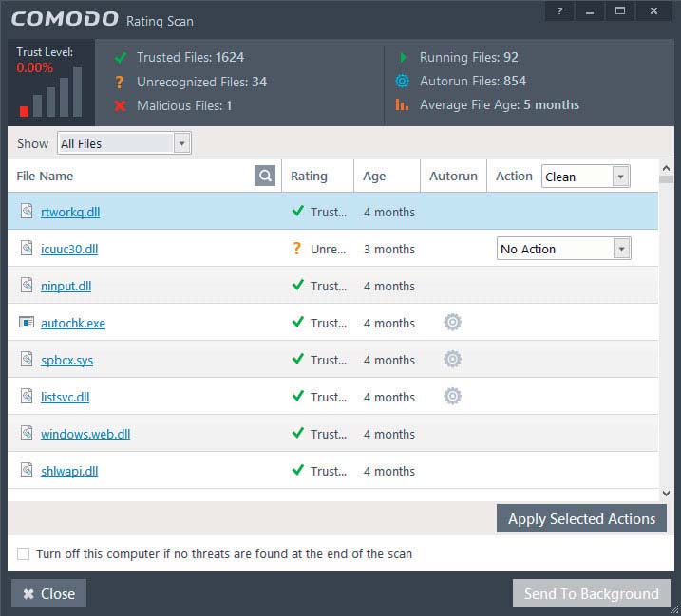
Task: Click the program icon next to autochk.exe
Action: [27, 322]
